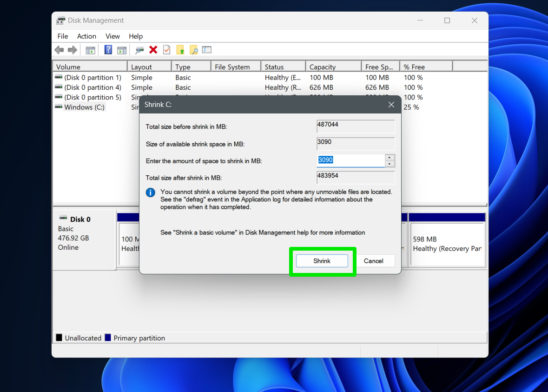Image resolution: width=548 pixels, height=392 pixels.
Task: Click the checkmark document properties icon
Action: tap(167, 50)
